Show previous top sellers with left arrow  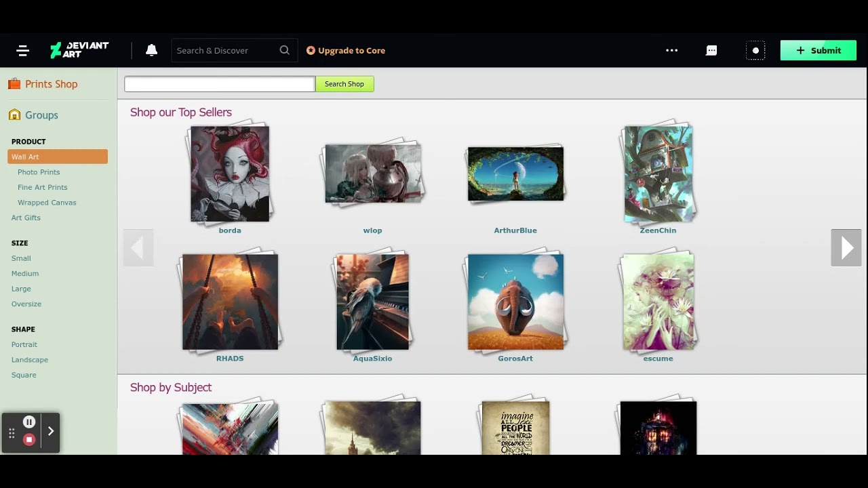click(138, 247)
